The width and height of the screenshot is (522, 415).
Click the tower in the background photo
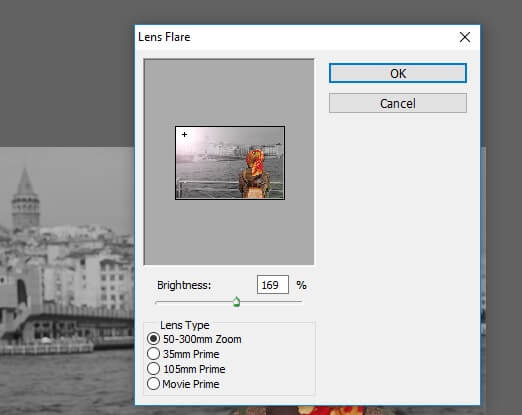point(25,198)
